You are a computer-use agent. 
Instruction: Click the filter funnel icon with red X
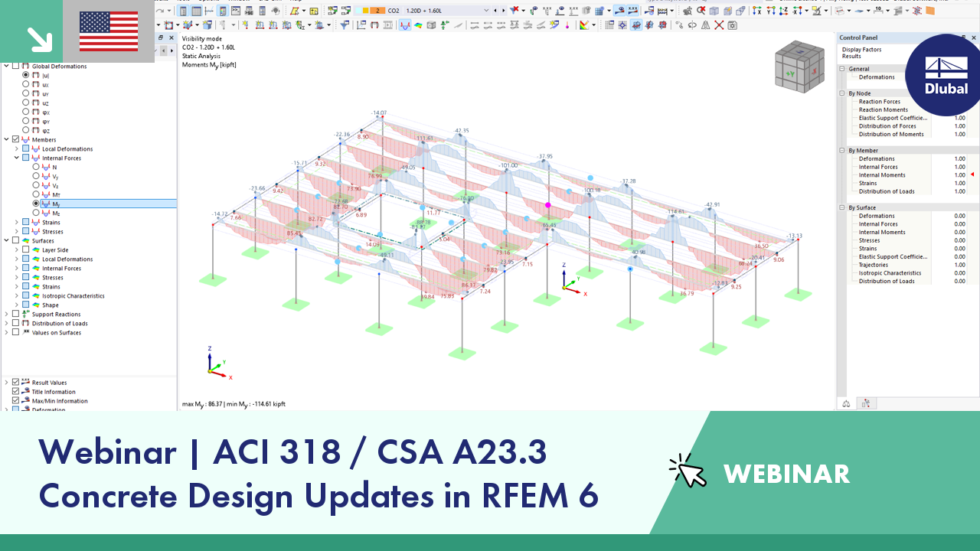514,11
